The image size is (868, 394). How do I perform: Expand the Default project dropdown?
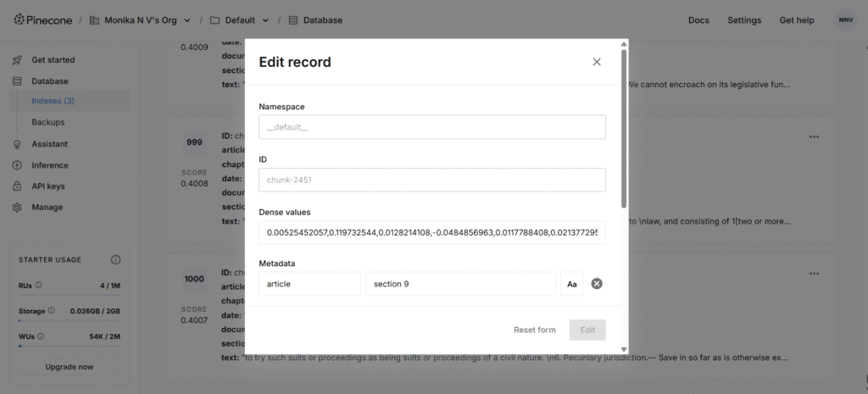tap(265, 19)
